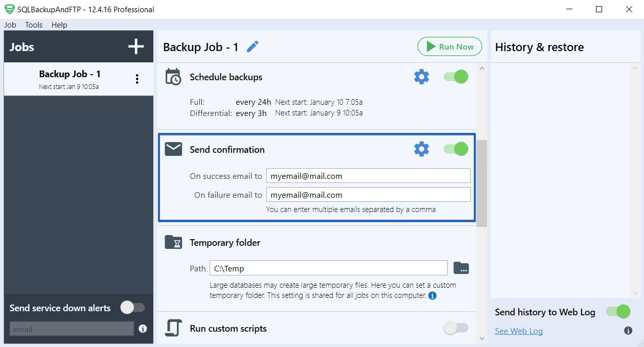
Task: Turn off Send history to Web Log
Action: click(618, 312)
